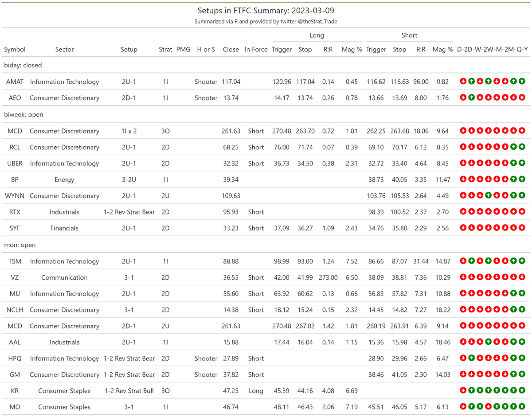
Task: Click the short trigger 98.39 for RTX
Action: pyautogui.click(x=376, y=212)
